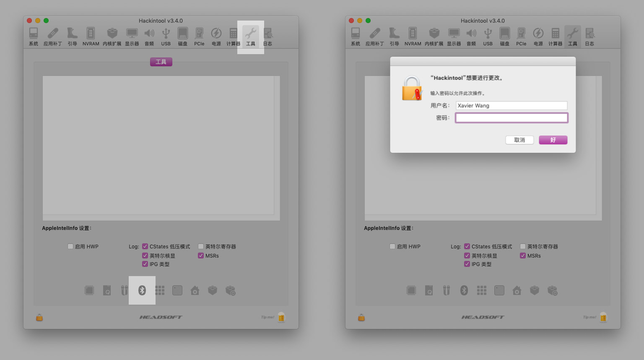
Task: Click disk with Q icon in left window
Action: click(x=107, y=290)
